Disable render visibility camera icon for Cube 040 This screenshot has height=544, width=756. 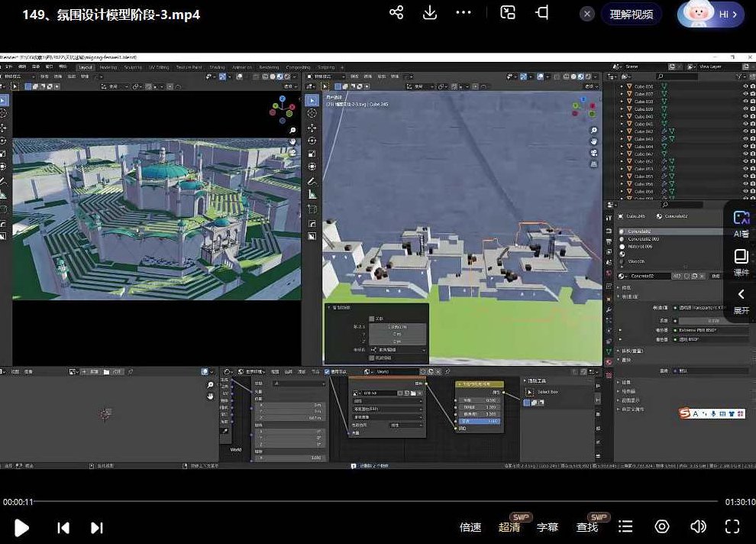pyautogui.click(x=751, y=115)
